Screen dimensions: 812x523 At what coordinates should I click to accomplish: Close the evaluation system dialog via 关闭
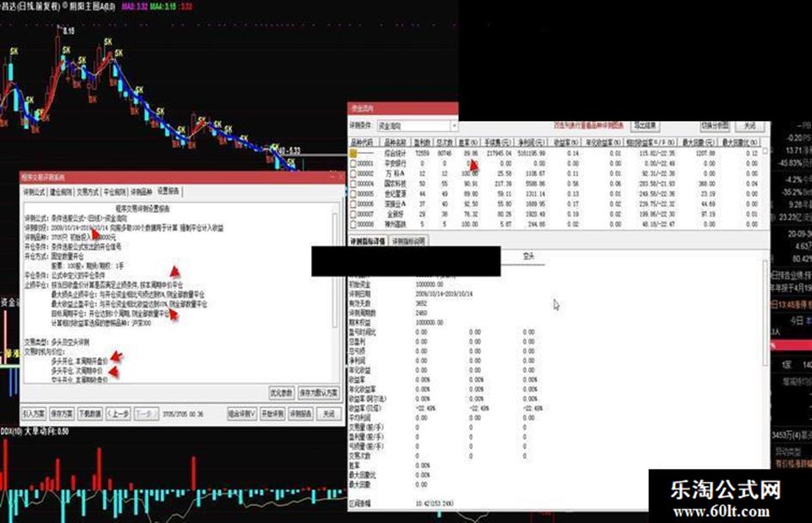tap(329, 414)
